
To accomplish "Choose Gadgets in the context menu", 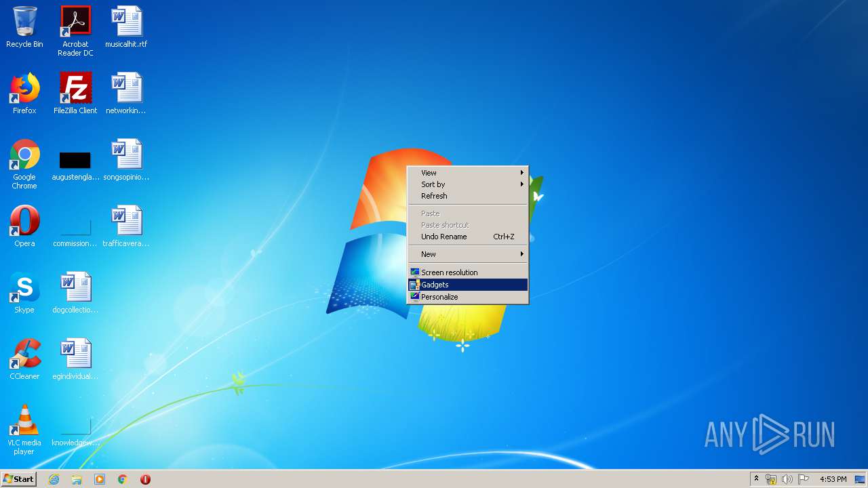I will 468,285.
